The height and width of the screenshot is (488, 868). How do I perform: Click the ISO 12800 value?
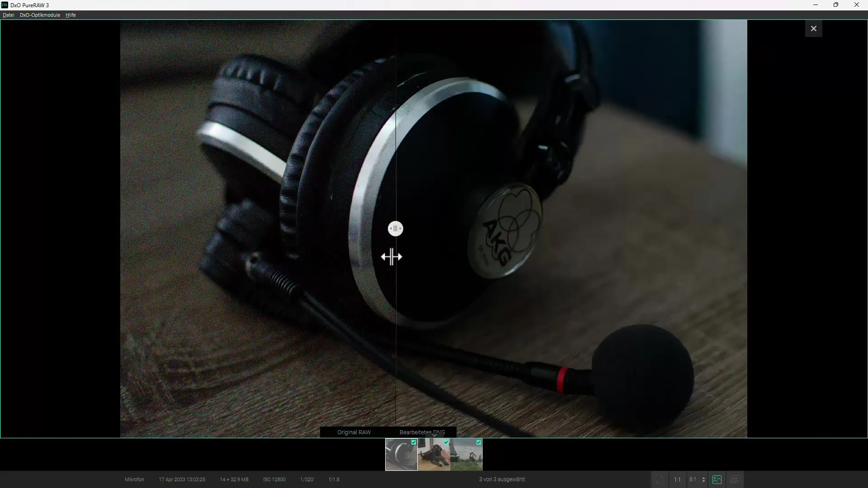(274, 479)
